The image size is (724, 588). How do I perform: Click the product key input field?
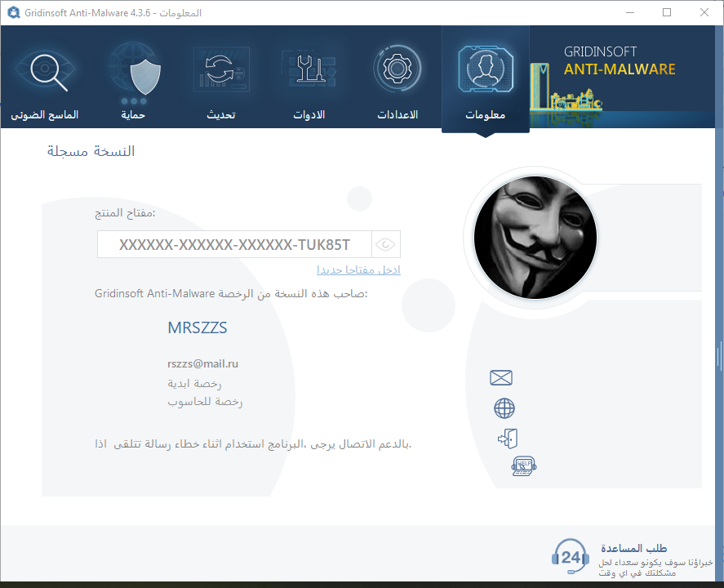point(234,244)
